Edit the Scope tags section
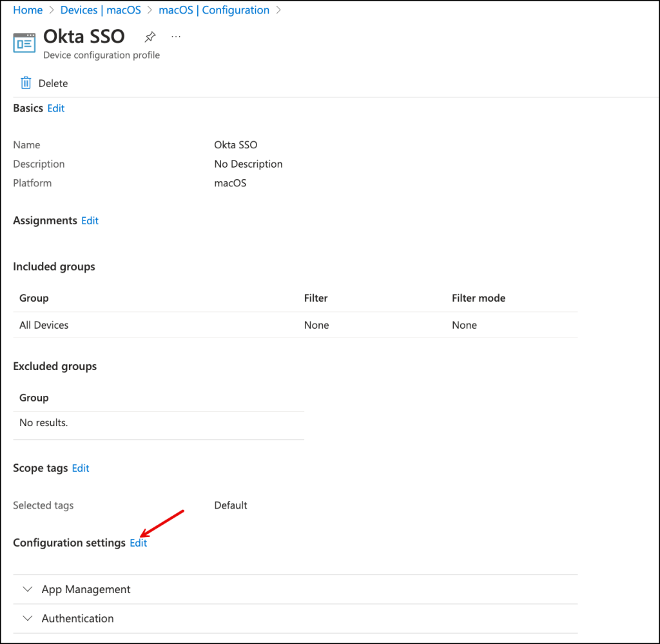Viewport: 660px width, 644px height. [x=81, y=468]
